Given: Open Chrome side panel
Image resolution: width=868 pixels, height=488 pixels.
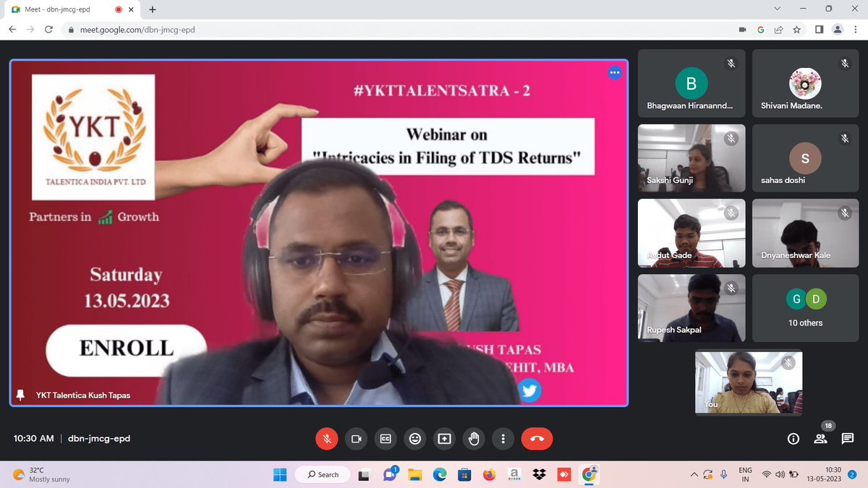Looking at the screenshot, I should tap(820, 30).
